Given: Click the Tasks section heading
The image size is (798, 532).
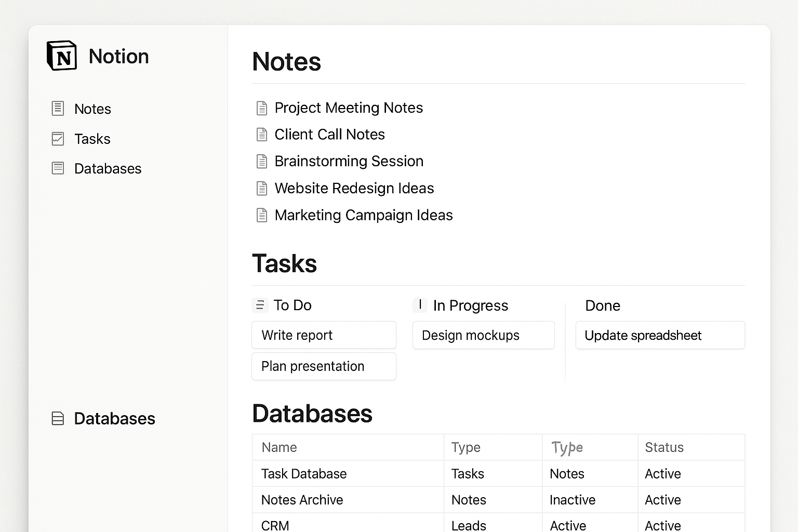Looking at the screenshot, I should click(284, 263).
